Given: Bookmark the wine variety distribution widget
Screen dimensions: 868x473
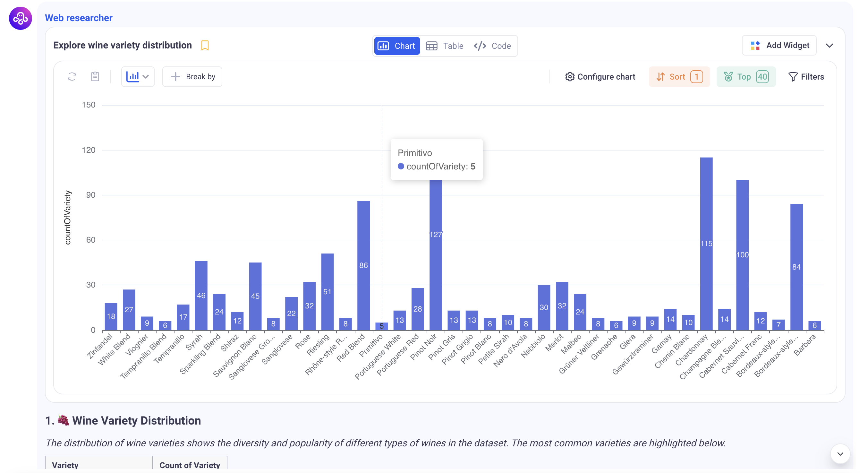Looking at the screenshot, I should point(205,45).
